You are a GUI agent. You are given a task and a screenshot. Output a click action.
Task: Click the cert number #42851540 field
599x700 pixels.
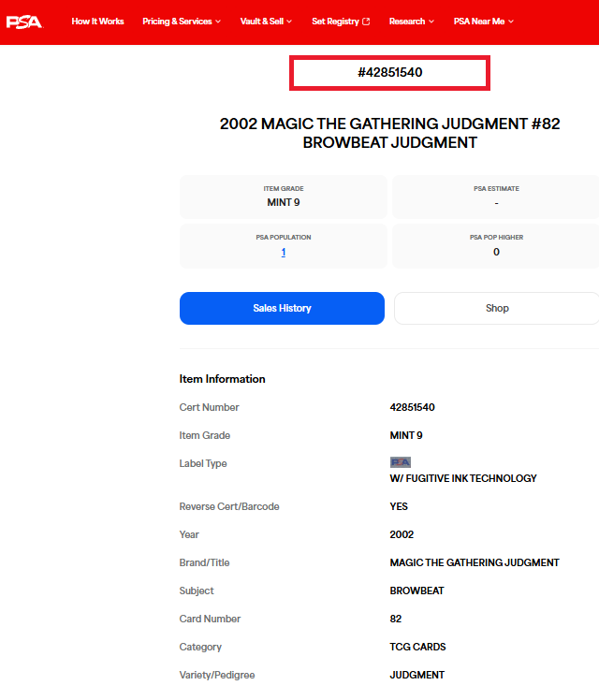click(x=389, y=73)
